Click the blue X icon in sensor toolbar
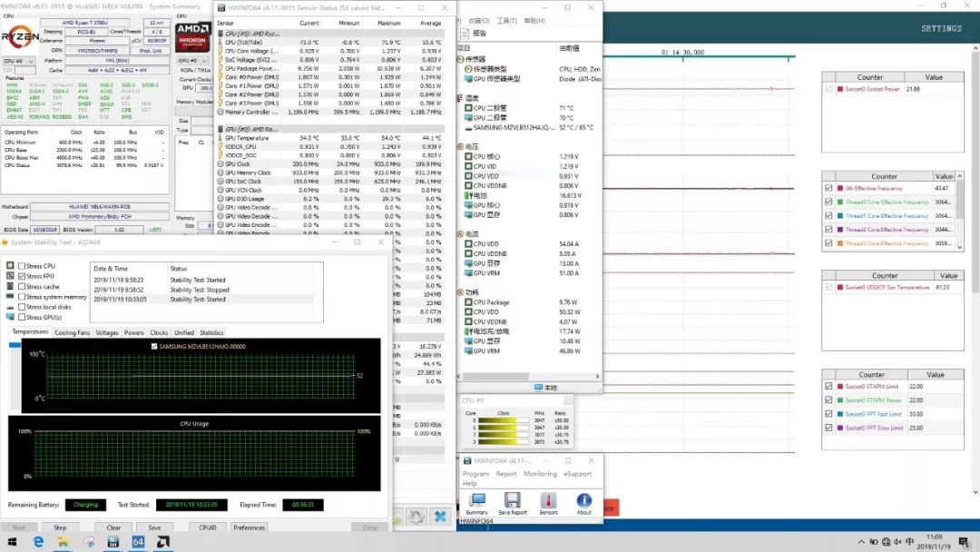Viewport: 980px width, 552px height. tap(440, 516)
